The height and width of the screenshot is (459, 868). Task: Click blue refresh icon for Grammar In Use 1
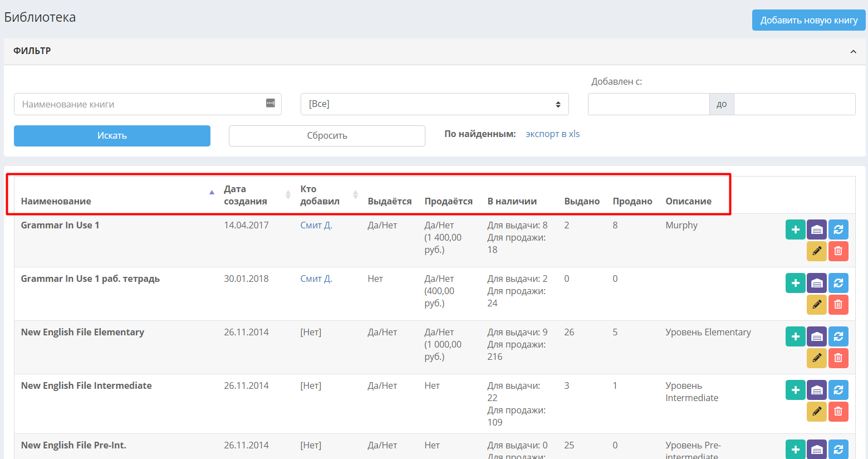838,229
